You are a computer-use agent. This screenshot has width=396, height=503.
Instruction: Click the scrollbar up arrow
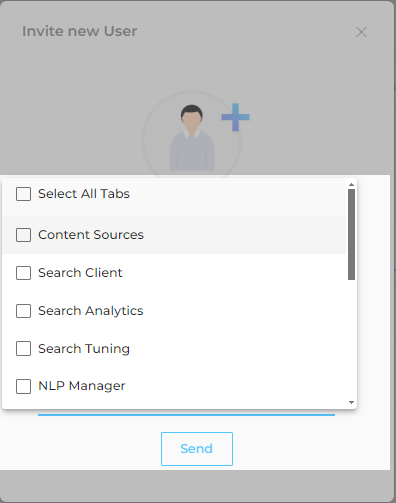[x=351, y=184]
